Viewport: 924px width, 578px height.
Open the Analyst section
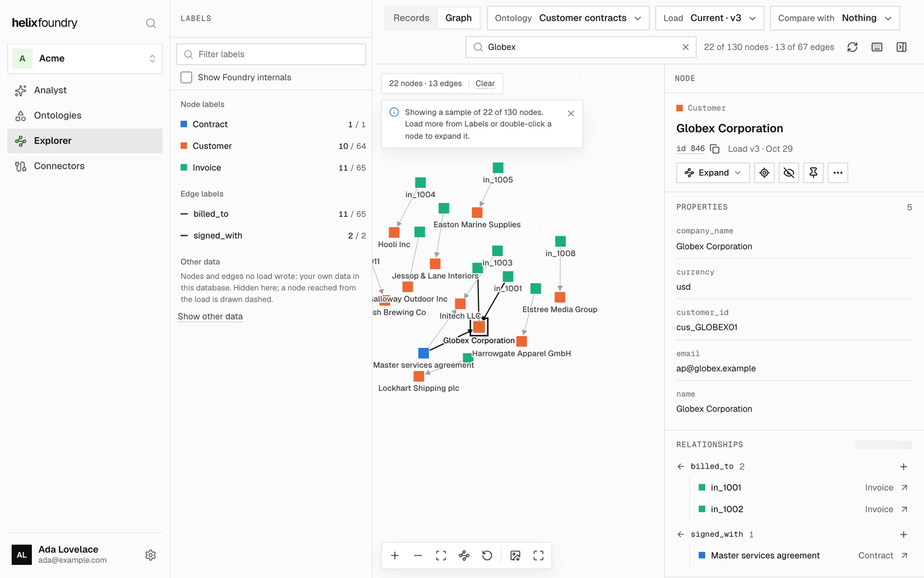85,90
